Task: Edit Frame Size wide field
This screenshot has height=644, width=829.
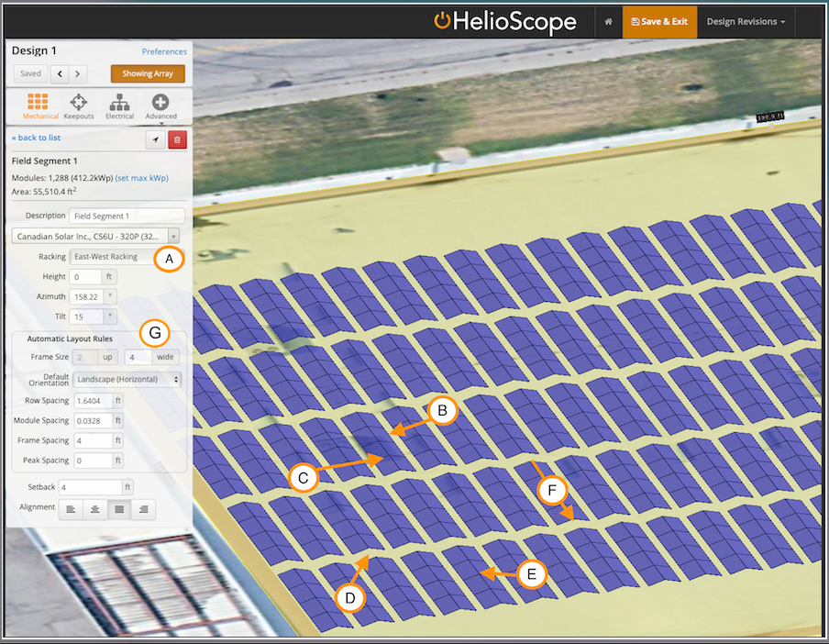Action: 138,357
